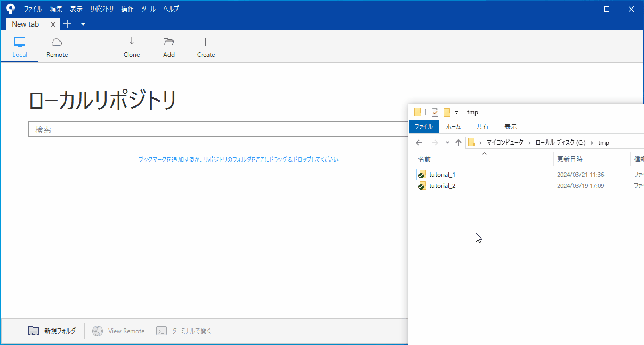Screen dimensions: 644x345
Task: Select the tutorial_2 folder
Action: (442, 186)
